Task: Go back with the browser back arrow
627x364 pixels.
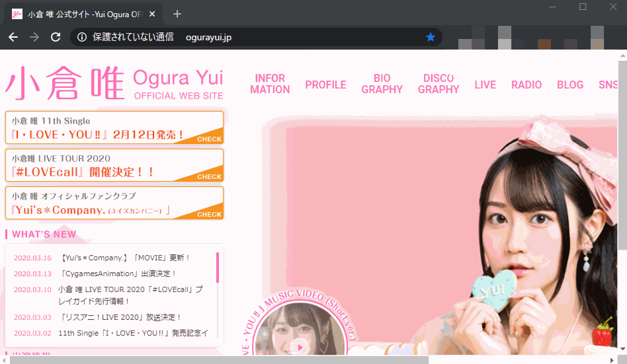Action: tap(13, 37)
